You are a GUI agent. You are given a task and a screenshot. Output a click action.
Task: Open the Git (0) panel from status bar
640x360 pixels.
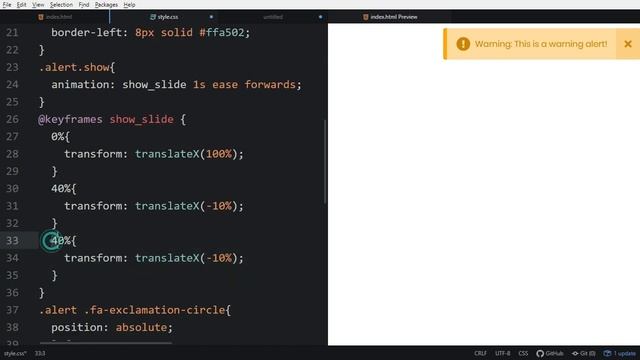[x=584, y=353]
